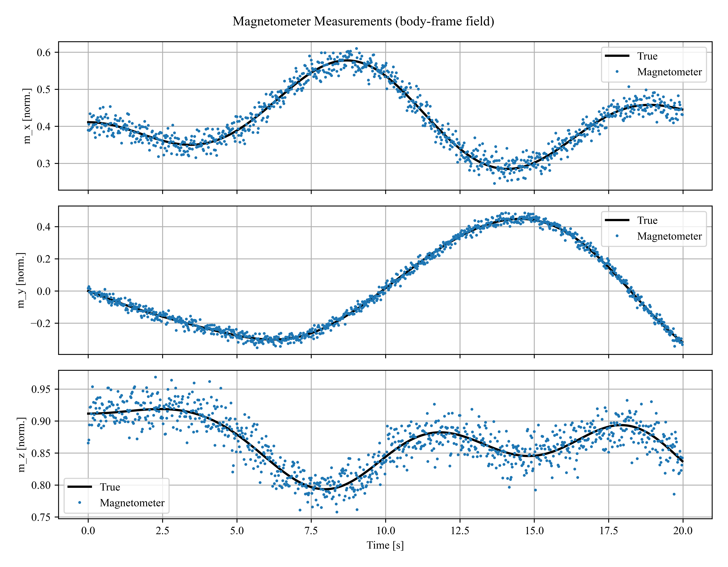The image size is (728, 567).
Task: Click the "12.5" time axis tick label
Action: point(460,531)
